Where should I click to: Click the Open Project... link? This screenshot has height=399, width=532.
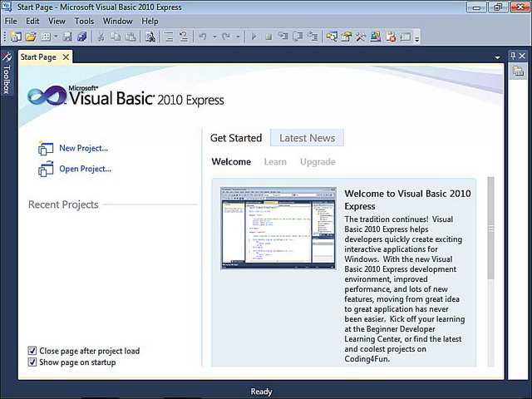[x=85, y=169]
